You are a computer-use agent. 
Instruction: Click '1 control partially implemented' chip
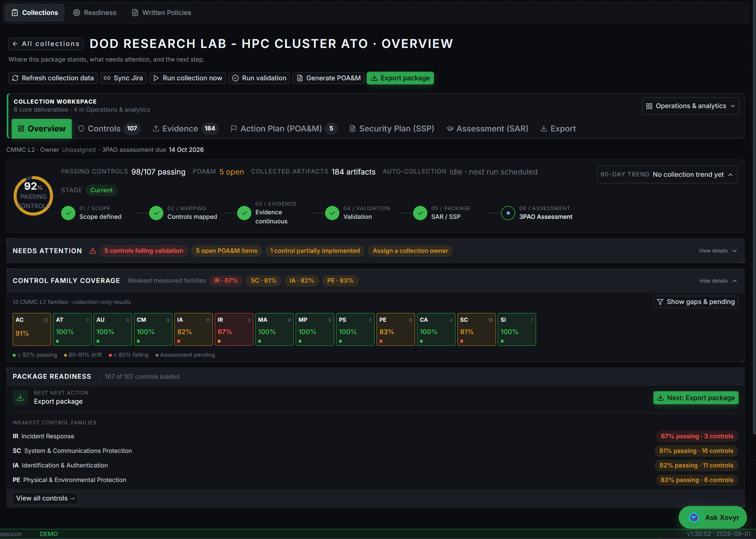315,251
